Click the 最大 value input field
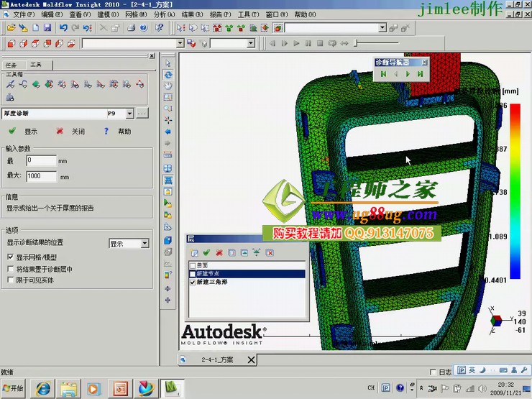Viewport: 532px width, 399px height. [x=41, y=176]
